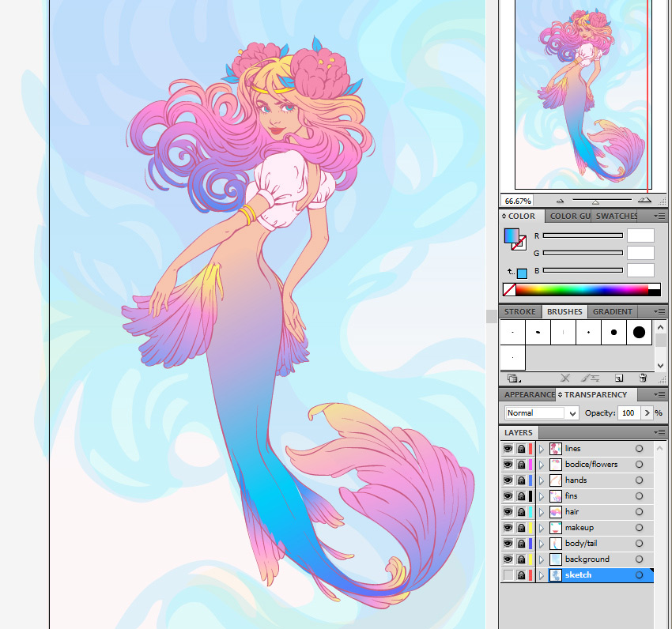This screenshot has height=629, width=672.
Task: Select the thin vertical line brush
Action: 563,332
